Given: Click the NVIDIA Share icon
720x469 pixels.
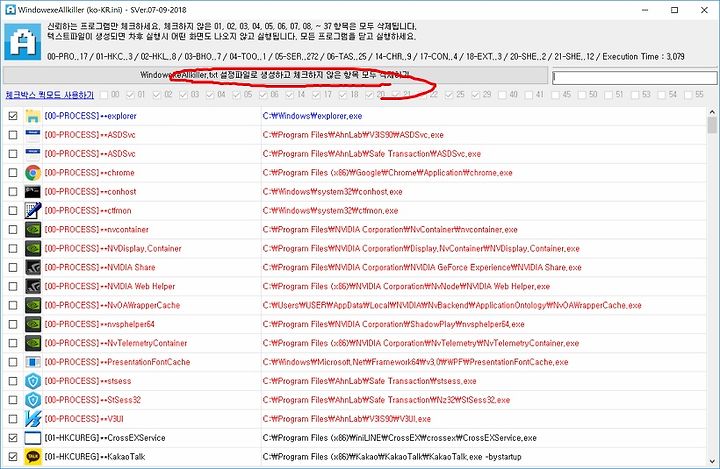Looking at the screenshot, I should pos(33,267).
